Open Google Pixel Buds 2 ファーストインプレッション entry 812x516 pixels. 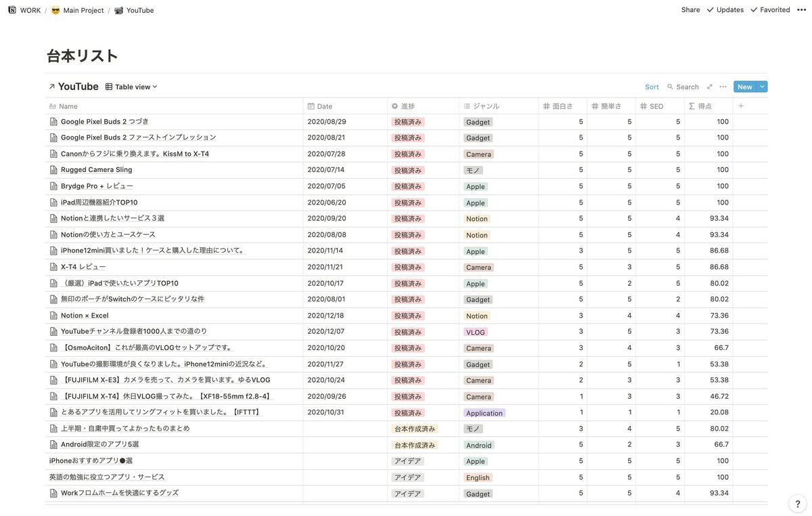point(139,137)
